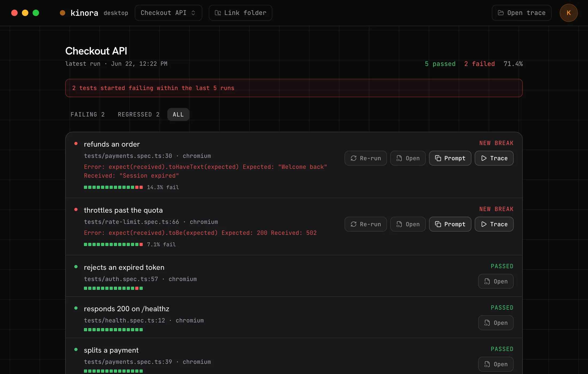Open the responds 200 on /healthz test file
The width and height of the screenshot is (588, 374).
(496, 323)
